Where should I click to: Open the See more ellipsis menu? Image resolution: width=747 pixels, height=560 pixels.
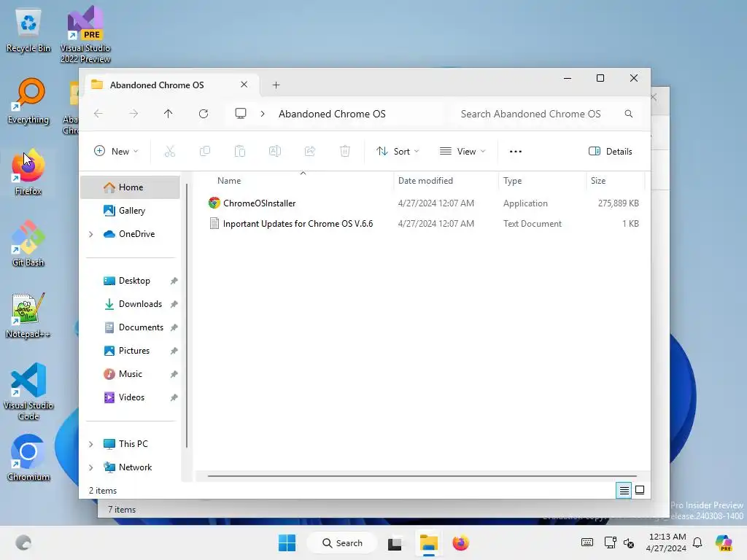[x=516, y=152]
